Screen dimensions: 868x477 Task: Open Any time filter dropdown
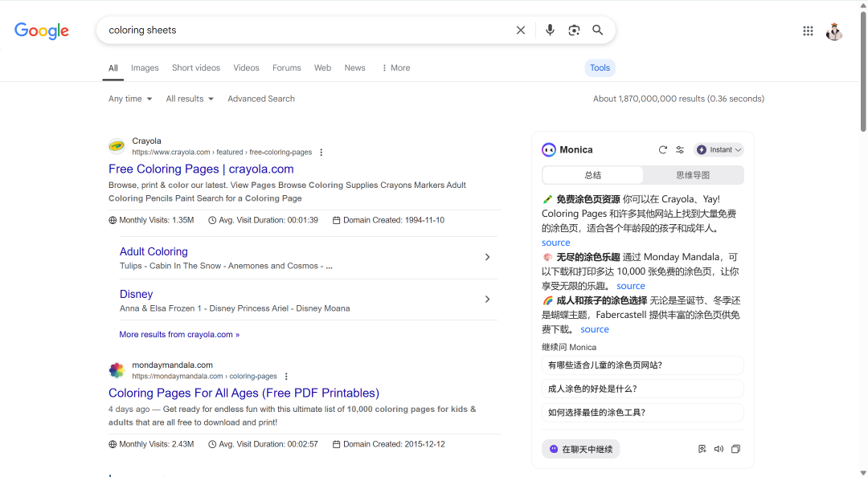tap(130, 99)
